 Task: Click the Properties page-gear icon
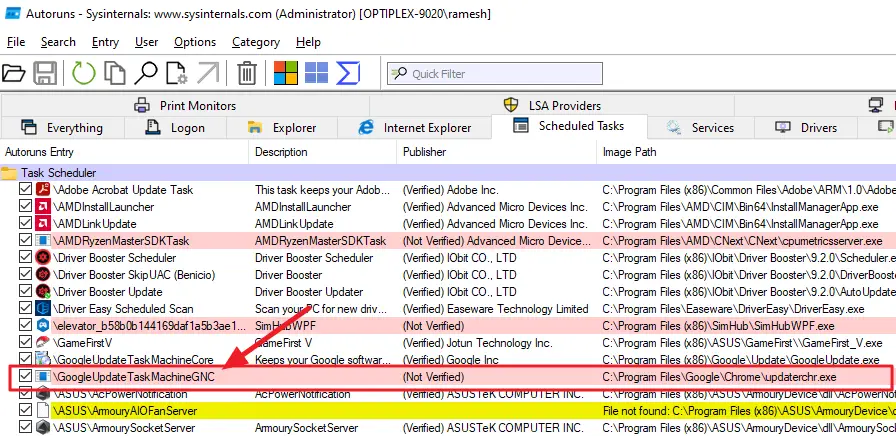(177, 73)
